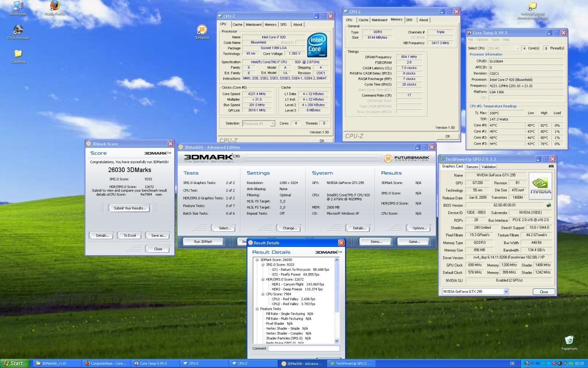Open the Options menu in Core Temp
The height and width of the screenshot is (368, 588).
point(482,40)
